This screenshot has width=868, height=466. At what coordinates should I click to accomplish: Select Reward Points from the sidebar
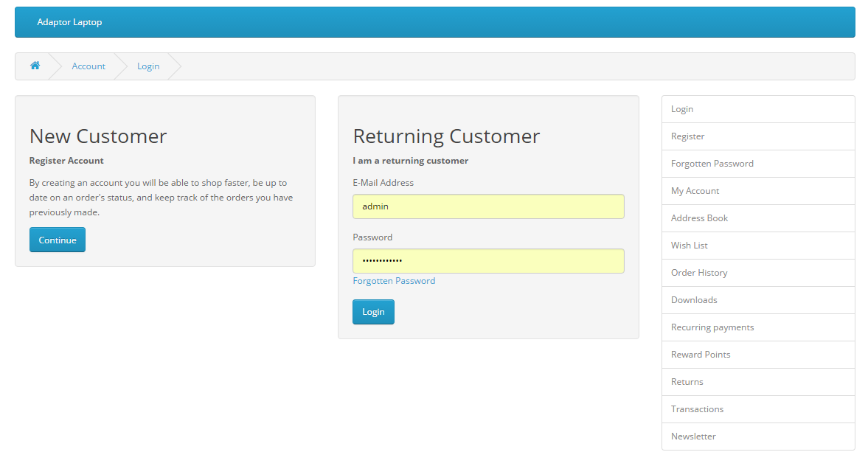coord(701,354)
